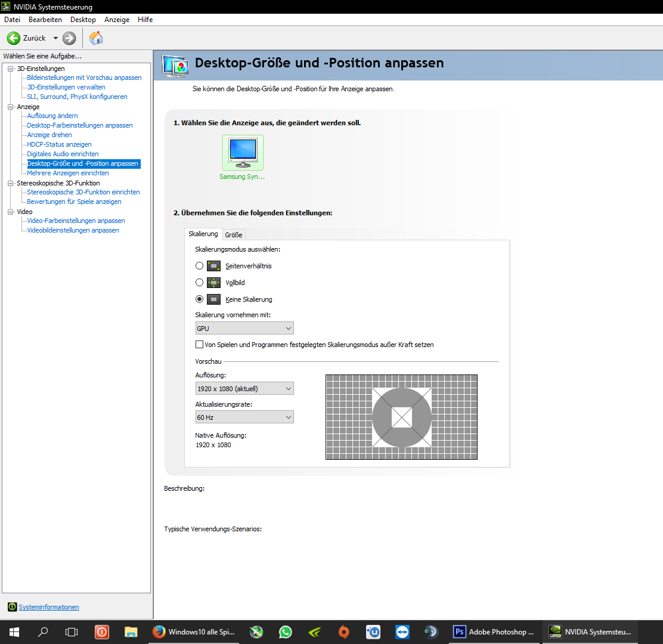Image resolution: width=663 pixels, height=644 pixels.
Task: Click the Keine Skalierung mode icon
Action: pyautogui.click(x=213, y=299)
